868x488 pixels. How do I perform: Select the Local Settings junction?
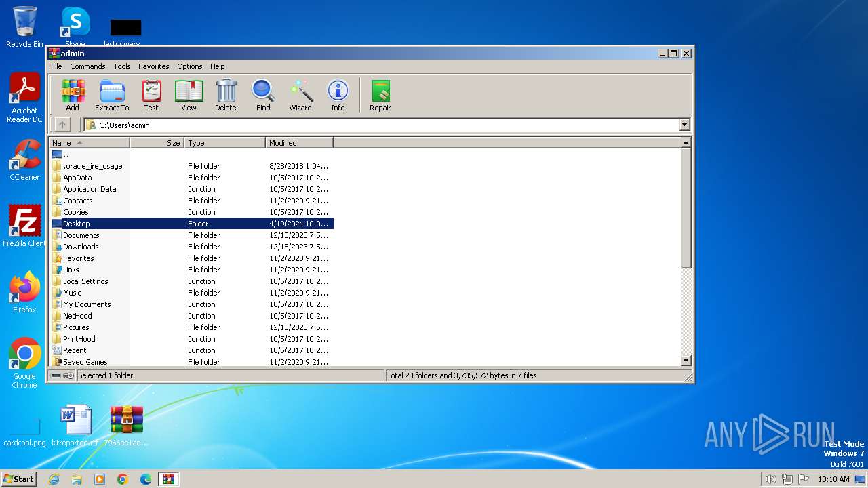pos(192,281)
